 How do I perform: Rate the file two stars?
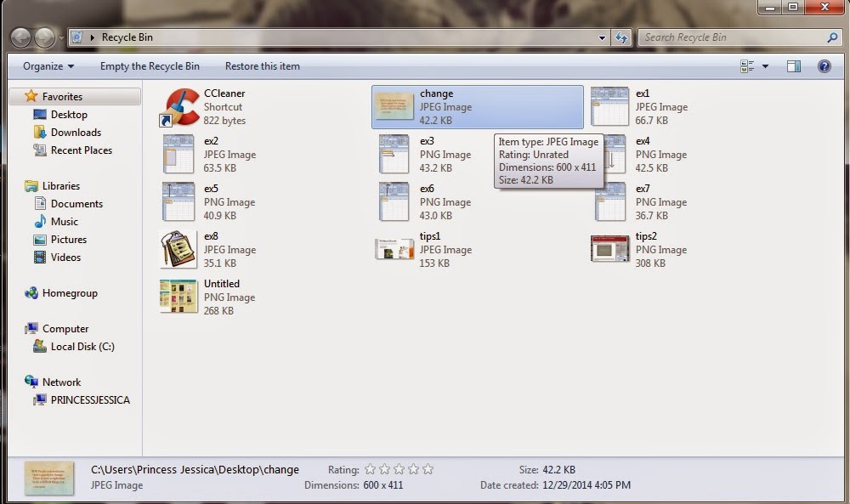385,469
